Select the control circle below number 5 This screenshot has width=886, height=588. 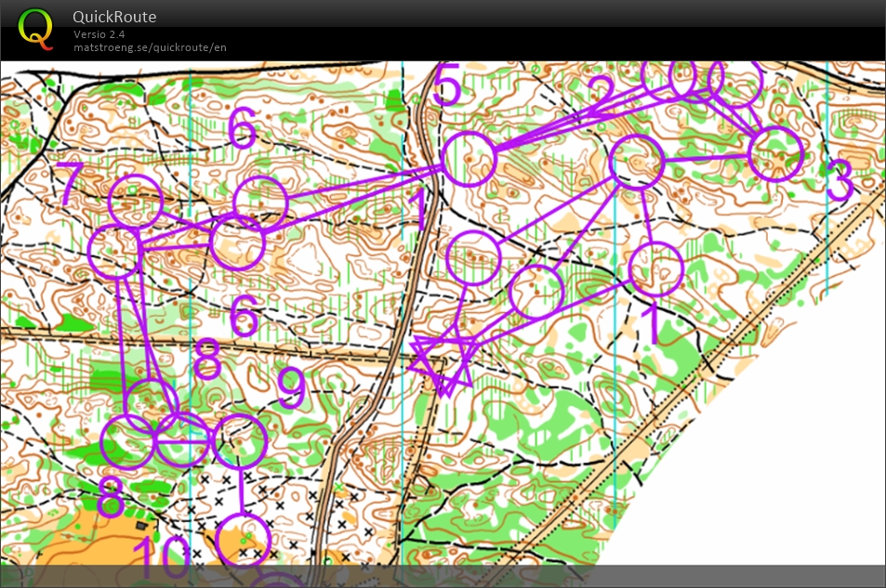point(469,160)
